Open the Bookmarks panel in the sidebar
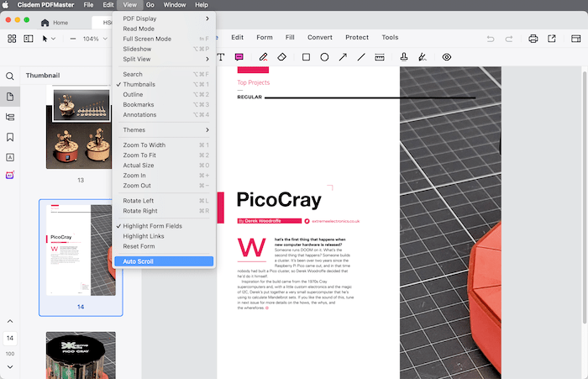Screen dimensions: 588x379 pos(10,137)
